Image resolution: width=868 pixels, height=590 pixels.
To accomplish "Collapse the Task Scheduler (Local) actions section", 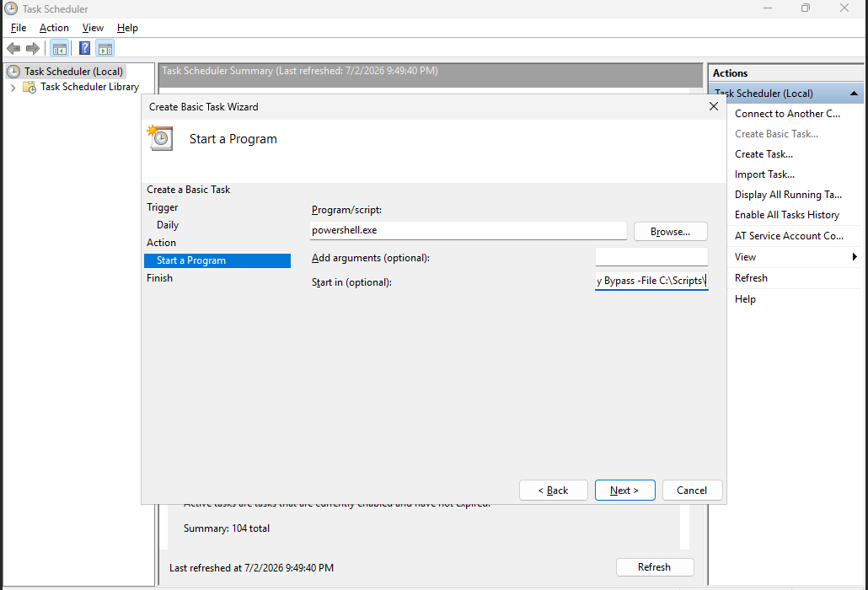I will (x=854, y=94).
